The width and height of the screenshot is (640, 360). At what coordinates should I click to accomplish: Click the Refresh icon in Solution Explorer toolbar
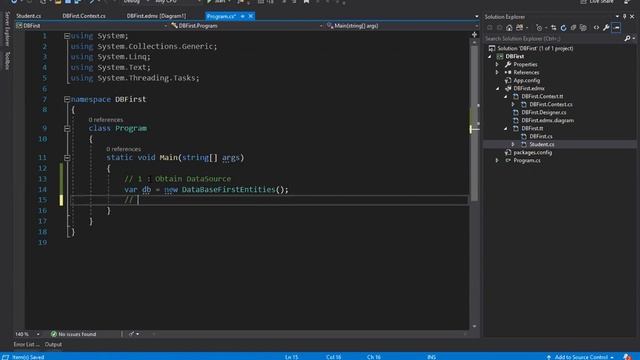(563, 28)
